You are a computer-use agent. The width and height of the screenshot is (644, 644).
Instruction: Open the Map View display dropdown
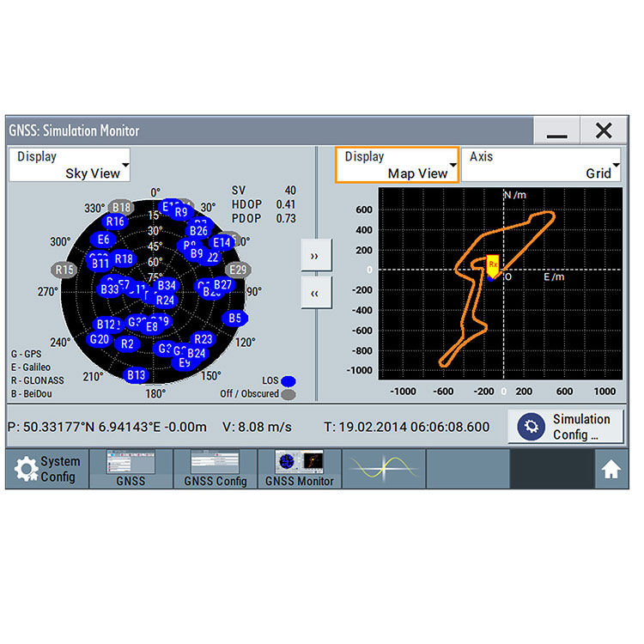(397, 165)
